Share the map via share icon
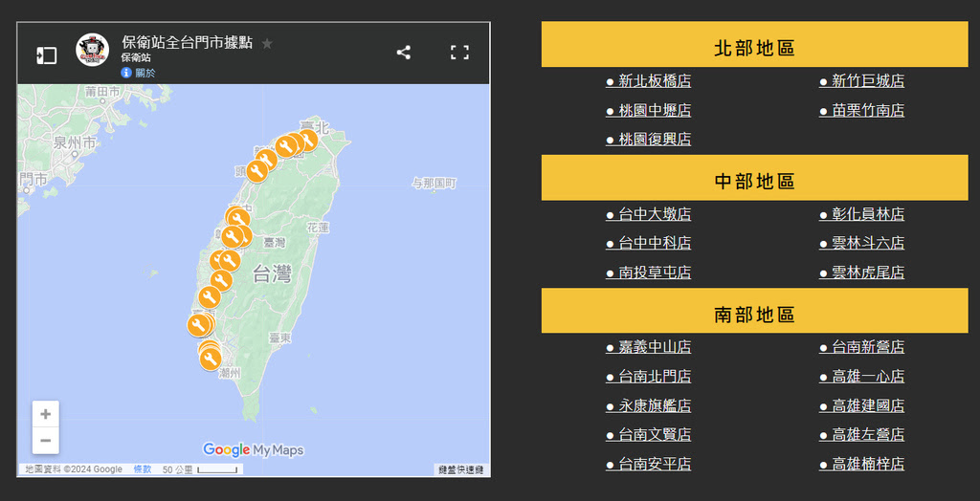 coord(404,53)
